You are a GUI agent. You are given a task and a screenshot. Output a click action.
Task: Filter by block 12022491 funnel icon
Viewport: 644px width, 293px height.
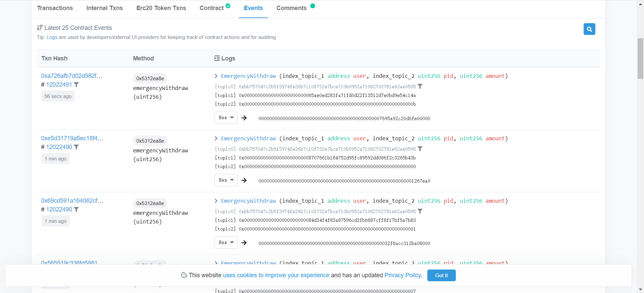point(76,85)
